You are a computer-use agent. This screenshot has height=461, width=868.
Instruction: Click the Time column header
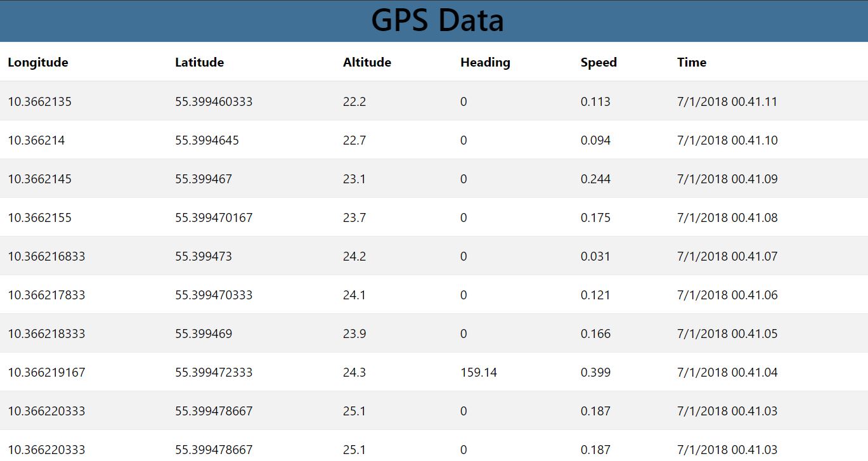pyautogui.click(x=692, y=62)
